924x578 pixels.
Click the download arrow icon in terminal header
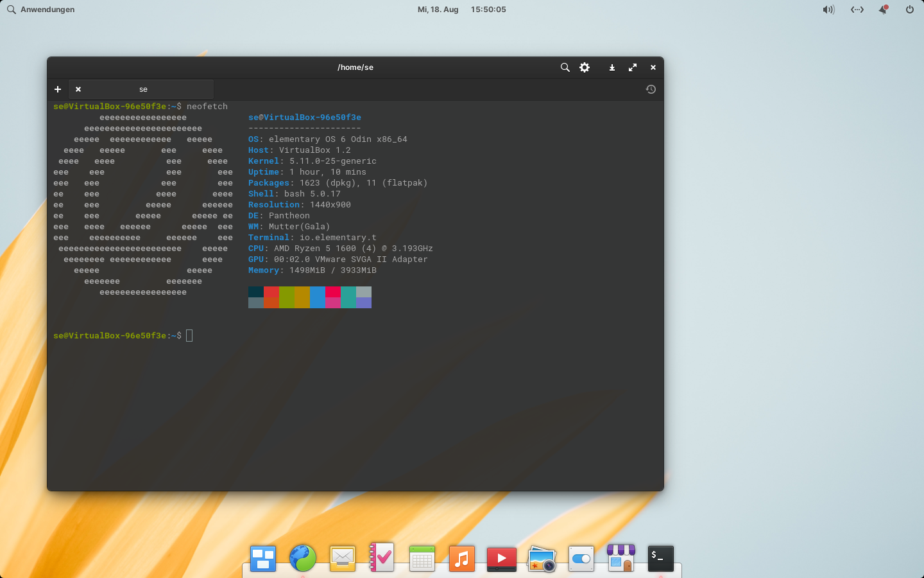pos(612,67)
